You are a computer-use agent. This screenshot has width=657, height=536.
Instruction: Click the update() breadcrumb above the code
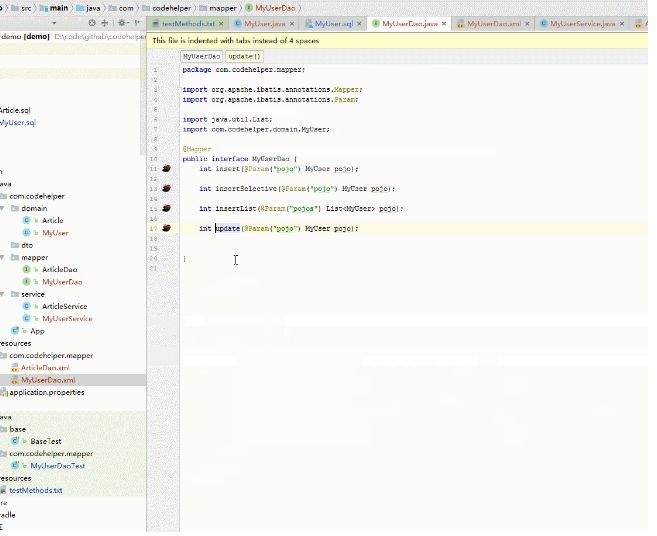click(244, 57)
